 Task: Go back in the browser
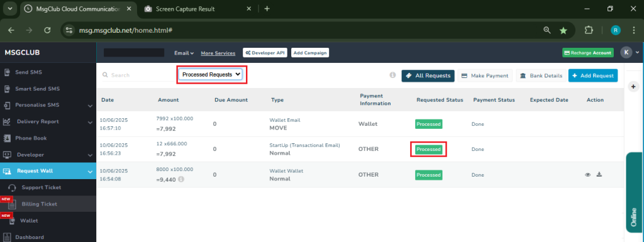point(11,30)
